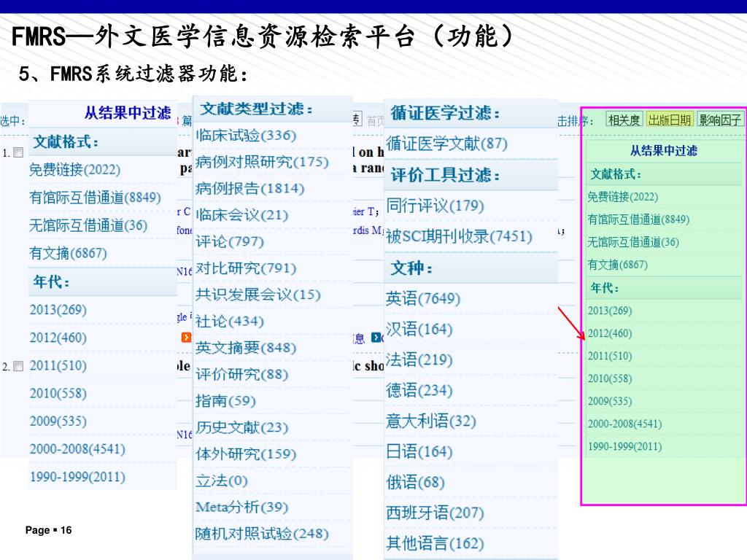Select year 2011(510) in the left white panel

pyautogui.click(x=58, y=366)
